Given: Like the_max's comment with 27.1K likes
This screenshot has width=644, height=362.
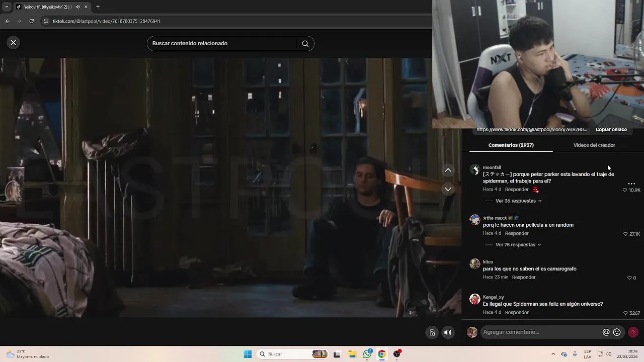Looking at the screenshot, I should (625, 234).
